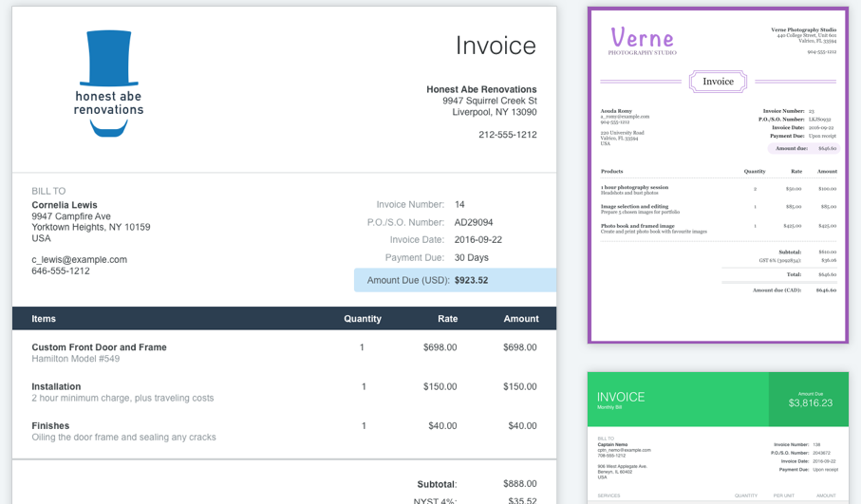Click the Oiling the door frame description
Screen dimensions: 861x504
click(x=123, y=437)
